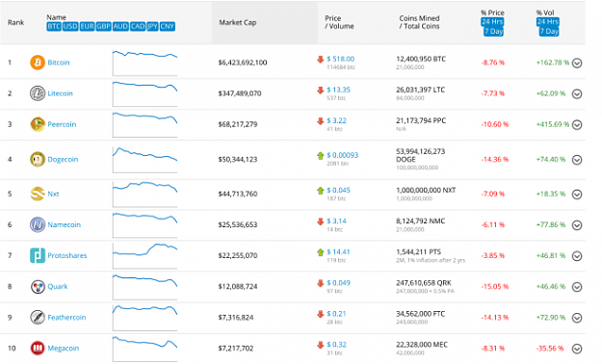Click Megacoin's red down price arrow

320,345
